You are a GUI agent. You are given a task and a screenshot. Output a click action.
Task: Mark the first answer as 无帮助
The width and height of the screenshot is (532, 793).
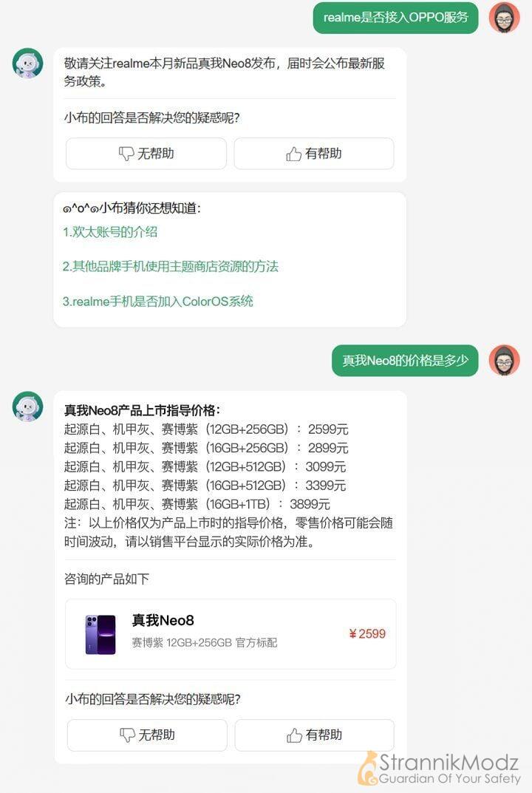click(146, 153)
